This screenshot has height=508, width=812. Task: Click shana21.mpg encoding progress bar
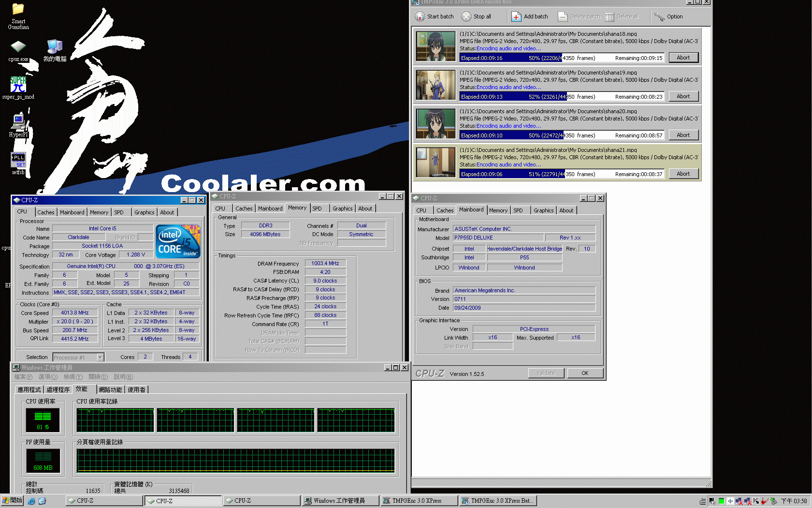(x=562, y=174)
